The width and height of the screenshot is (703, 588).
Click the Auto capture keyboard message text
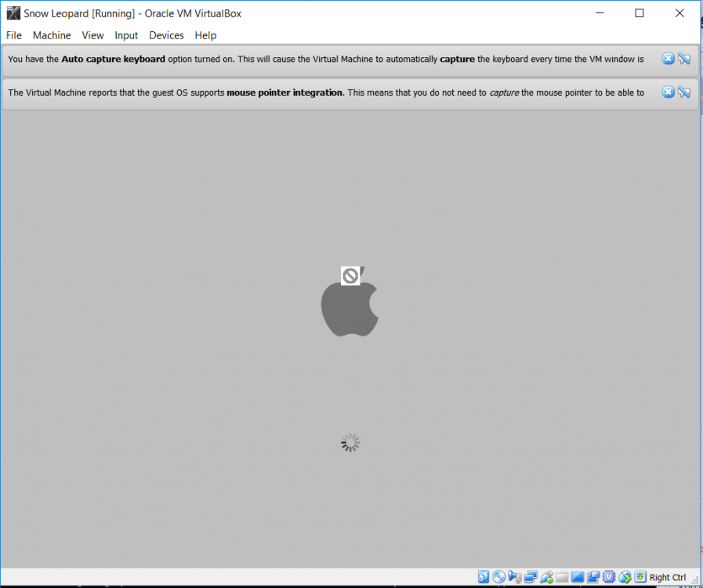[x=326, y=60]
